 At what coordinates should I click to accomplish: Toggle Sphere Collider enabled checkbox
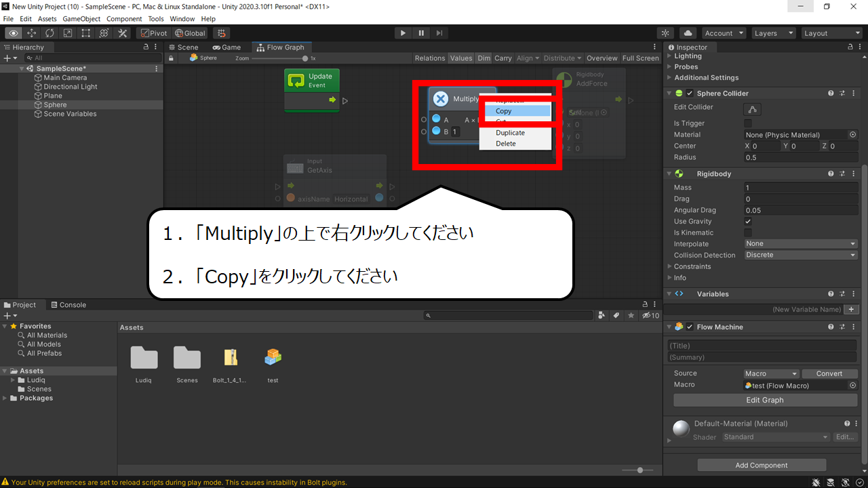point(690,94)
